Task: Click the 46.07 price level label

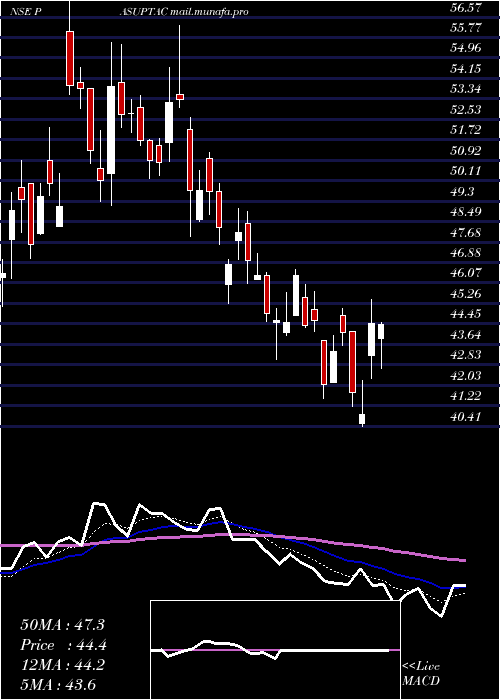Action: (x=467, y=273)
